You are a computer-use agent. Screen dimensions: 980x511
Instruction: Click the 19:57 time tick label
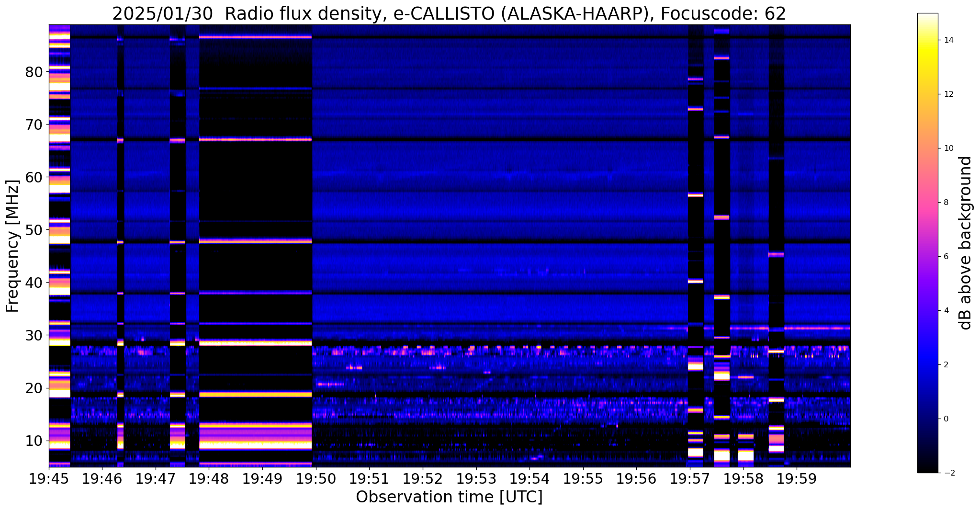(690, 478)
